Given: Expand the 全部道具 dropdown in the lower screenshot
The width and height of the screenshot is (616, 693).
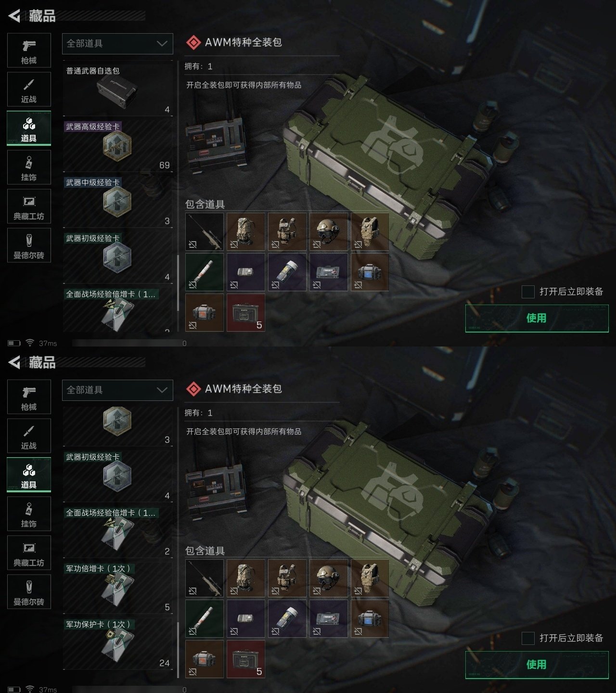Looking at the screenshot, I should [x=117, y=390].
